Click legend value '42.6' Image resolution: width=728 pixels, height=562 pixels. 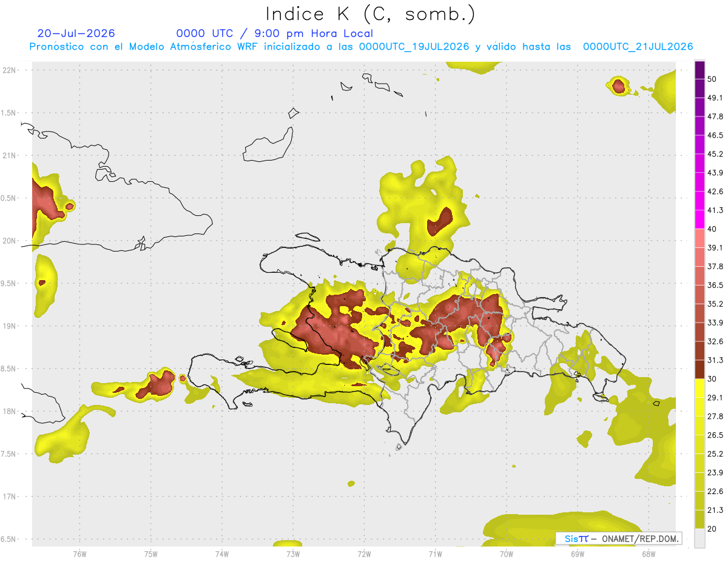tap(715, 192)
